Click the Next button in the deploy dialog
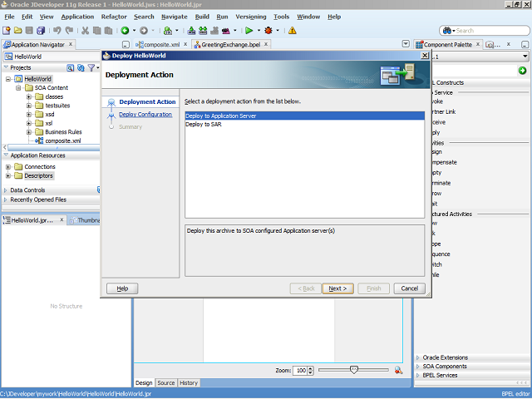 click(x=337, y=288)
